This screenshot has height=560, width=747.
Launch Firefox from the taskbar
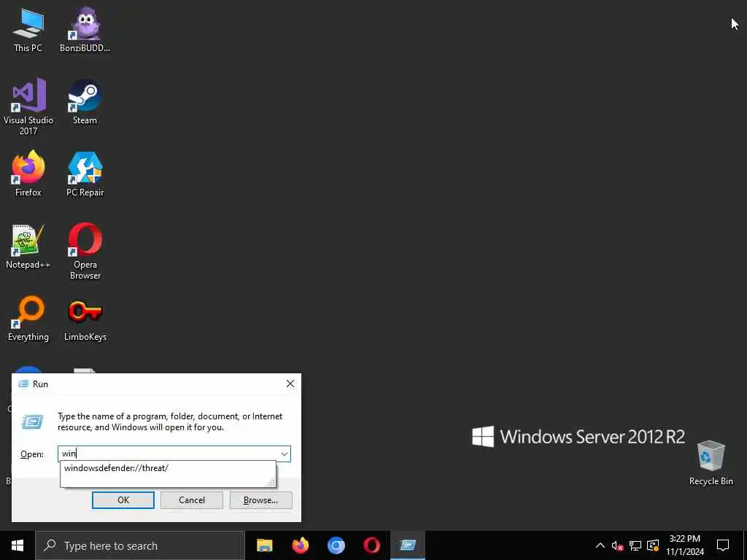(x=300, y=545)
